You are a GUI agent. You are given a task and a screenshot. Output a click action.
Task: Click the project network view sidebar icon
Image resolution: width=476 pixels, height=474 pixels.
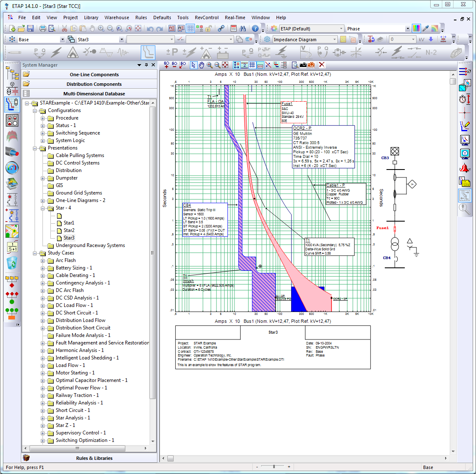pyautogui.click(x=12, y=73)
